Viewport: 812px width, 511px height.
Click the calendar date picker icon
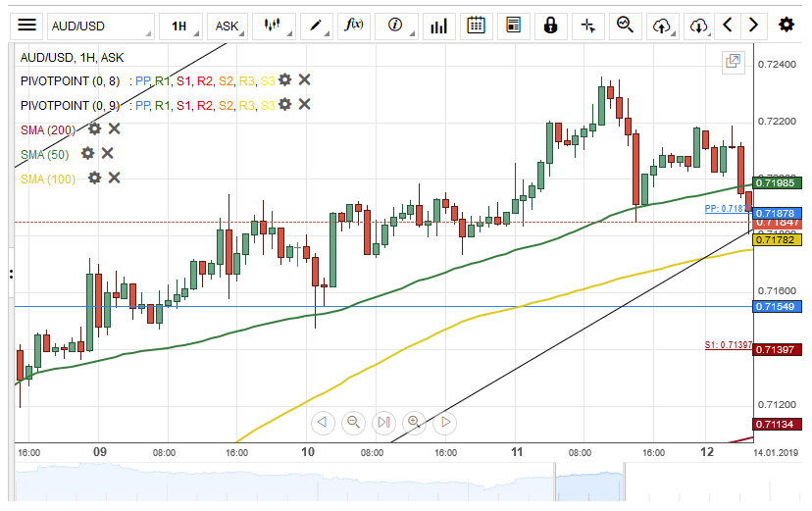click(476, 26)
